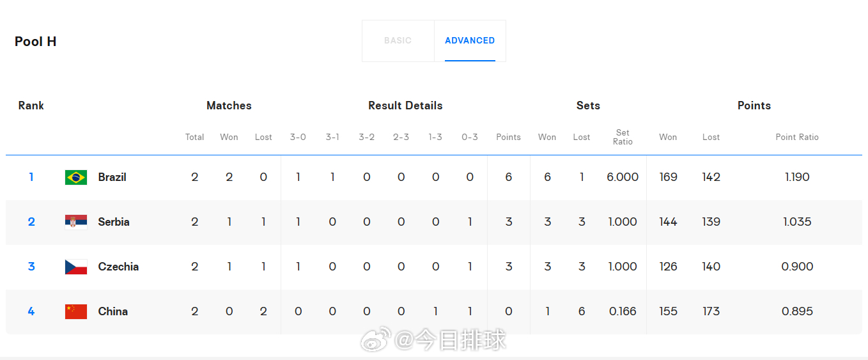868x360 pixels.
Task: Click the 0-3 column header
Action: pos(470,137)
